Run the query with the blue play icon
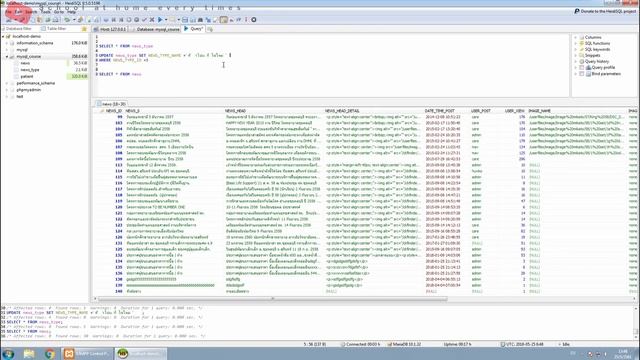 (x=160, y=20)
